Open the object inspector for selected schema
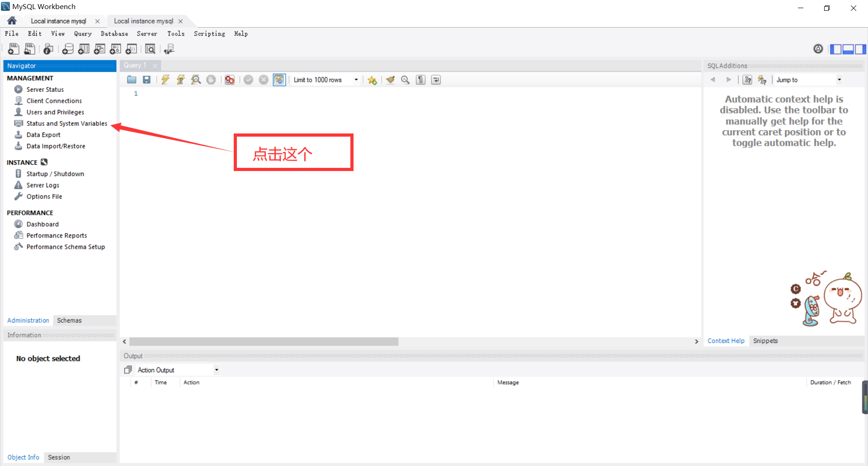 (x=48, y=49)
